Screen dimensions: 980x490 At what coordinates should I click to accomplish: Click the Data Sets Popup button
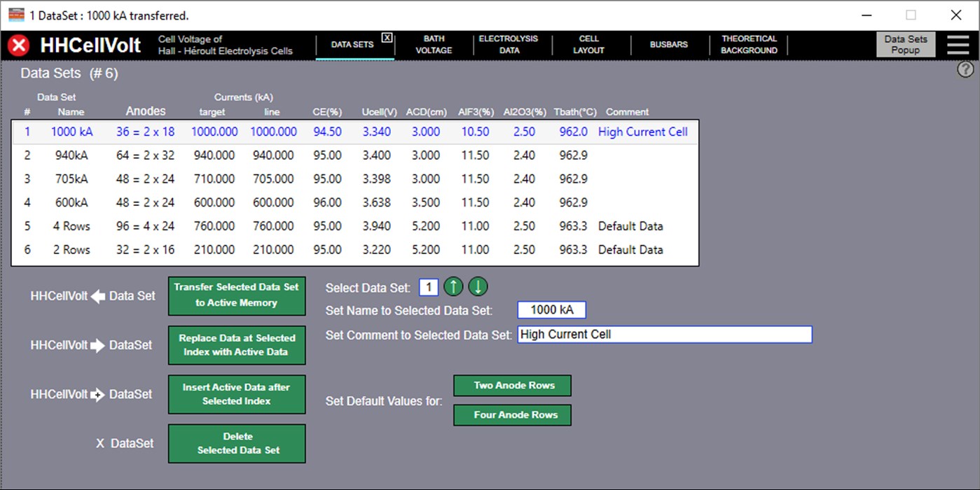click(x=905, y=44)
